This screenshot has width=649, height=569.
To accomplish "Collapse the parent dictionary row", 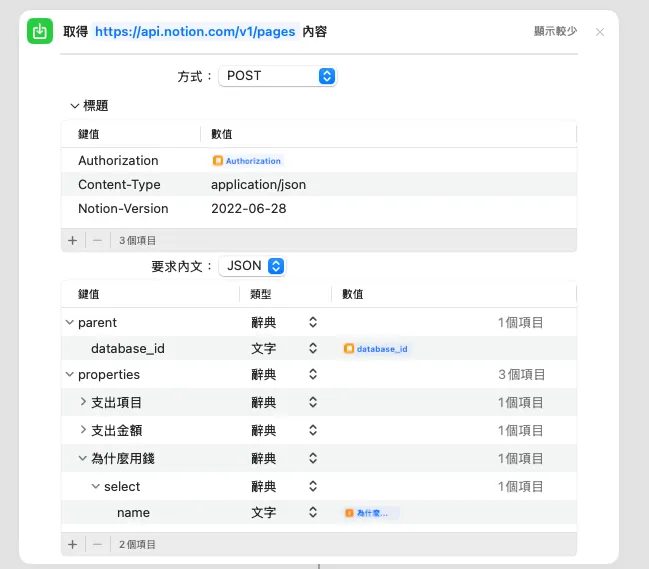I will coord(70,322).
